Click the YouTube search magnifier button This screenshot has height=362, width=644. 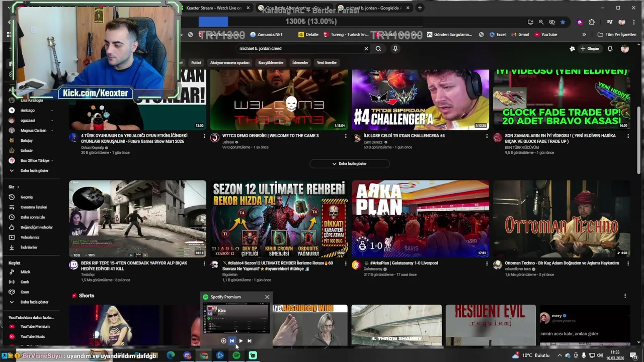pos(378,49)
